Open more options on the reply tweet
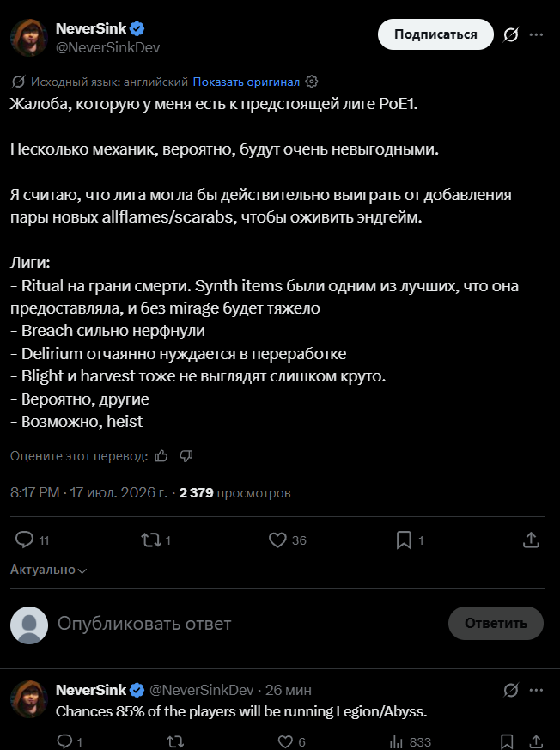 (x=536, y=690)
